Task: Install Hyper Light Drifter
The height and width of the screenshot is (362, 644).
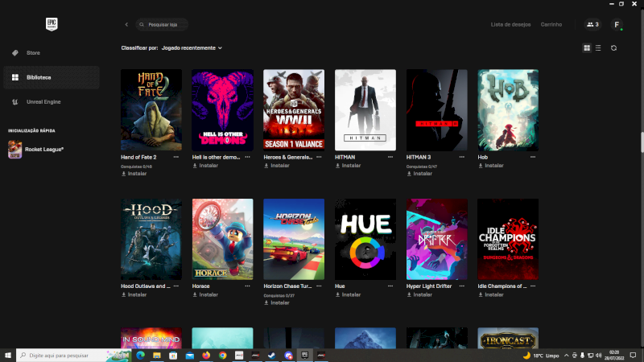Action: click(419, 294)
